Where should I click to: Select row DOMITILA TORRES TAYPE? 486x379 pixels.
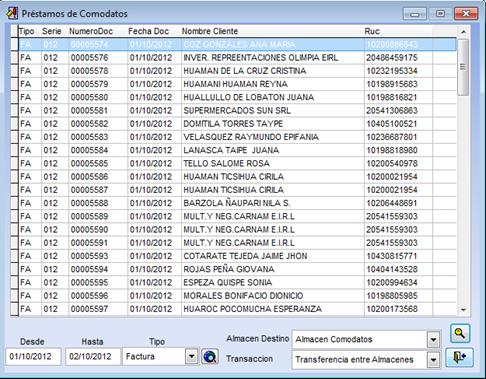(237, 124)
